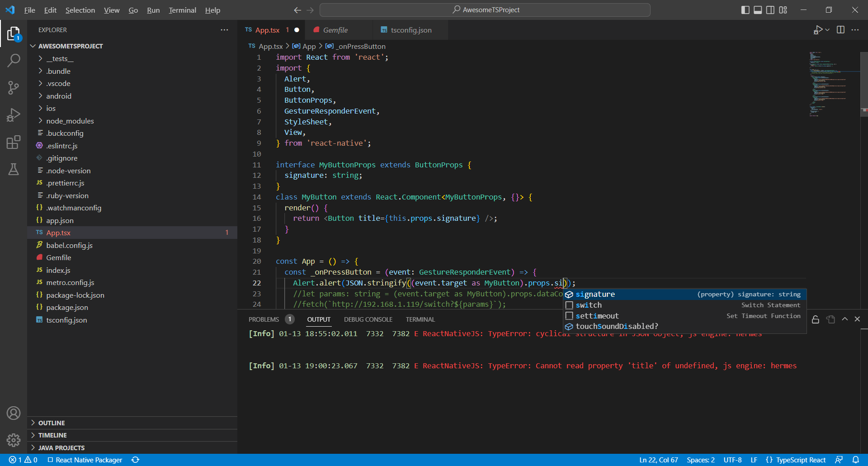Click the panel maximize chevron icon
This screenshot has width=868, height=466.
pyautogui.click(x=844, y=319)
